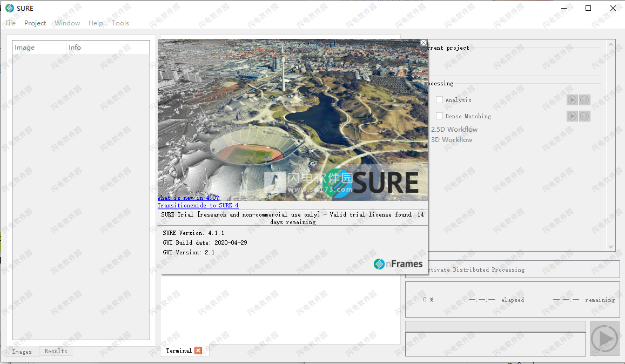Run the Dense Matching step play icon
This screenshot has height=364, width=625.
click(x=572, y=116)
